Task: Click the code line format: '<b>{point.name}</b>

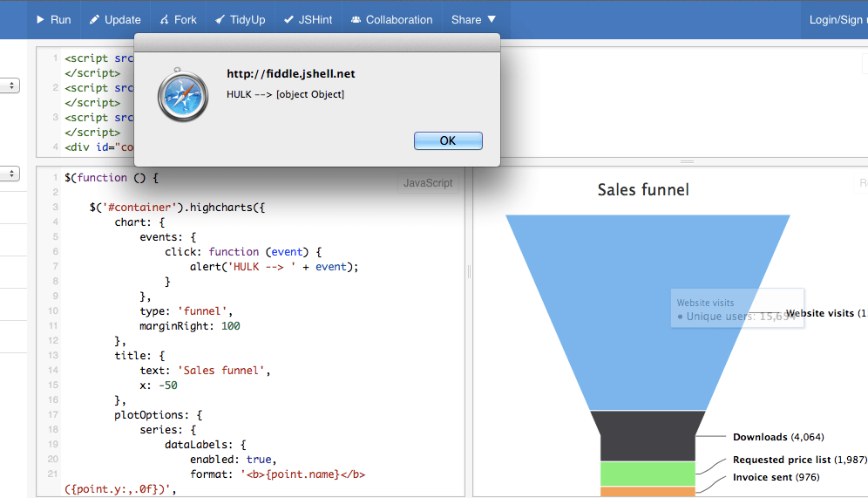Action: (x=277, y=474)
